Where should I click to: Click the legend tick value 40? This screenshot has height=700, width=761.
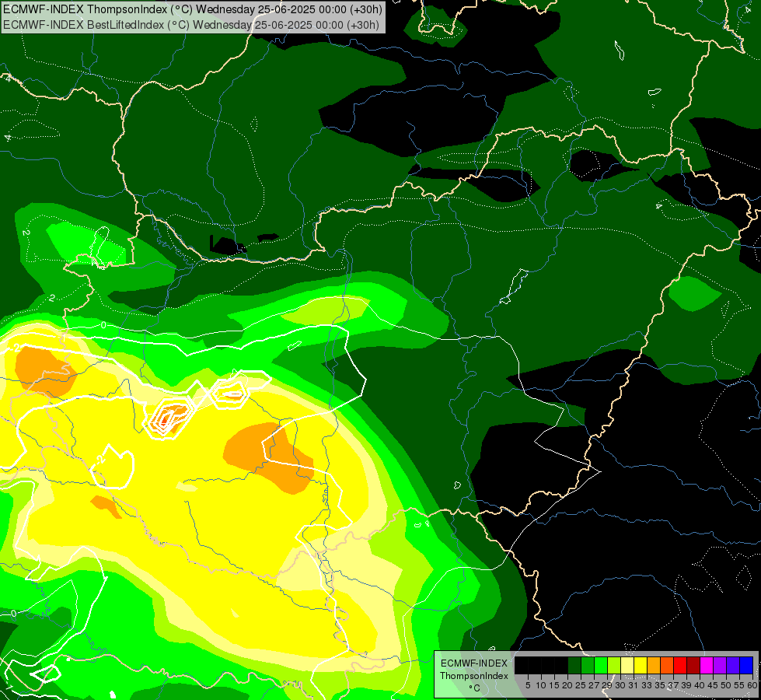(700, 685)
